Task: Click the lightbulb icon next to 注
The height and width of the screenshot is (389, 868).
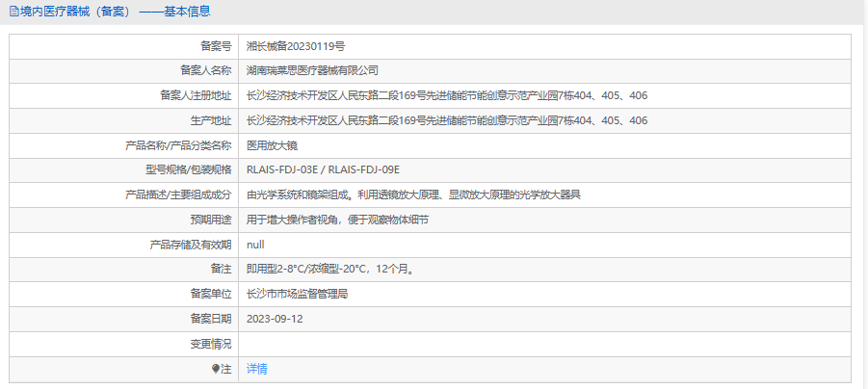Action: point(216,369)
